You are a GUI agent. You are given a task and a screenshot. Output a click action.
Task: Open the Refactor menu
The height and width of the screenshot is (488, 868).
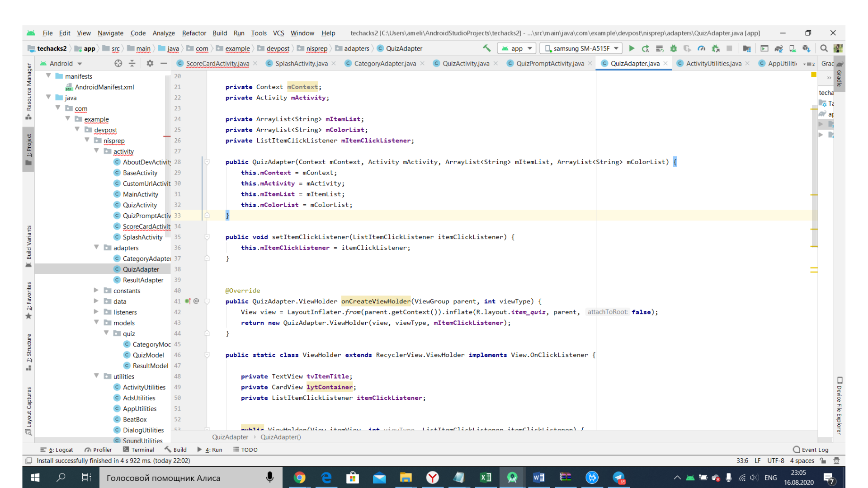click(x=193, y=33)
